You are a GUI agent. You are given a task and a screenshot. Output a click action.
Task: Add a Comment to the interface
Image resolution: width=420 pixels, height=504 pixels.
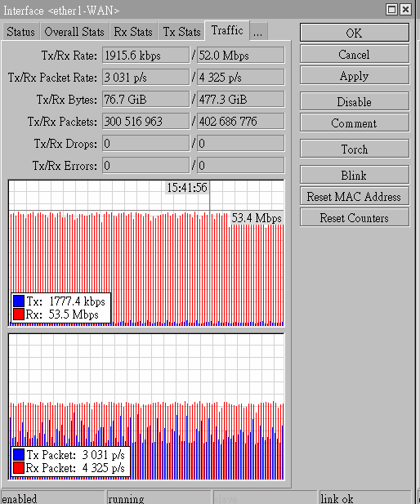[355, 123]
